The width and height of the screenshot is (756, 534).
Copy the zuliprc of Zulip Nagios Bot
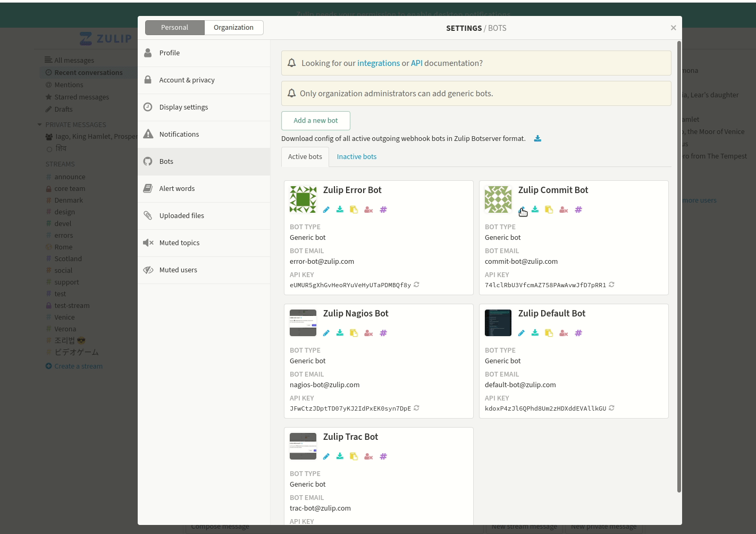(354, 332)
